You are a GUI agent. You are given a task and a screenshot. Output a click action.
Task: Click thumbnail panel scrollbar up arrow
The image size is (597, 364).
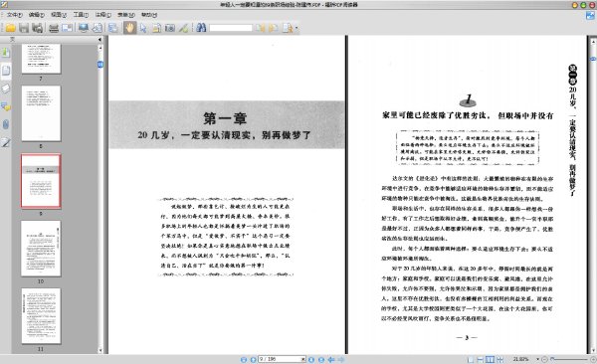[100, 48]
